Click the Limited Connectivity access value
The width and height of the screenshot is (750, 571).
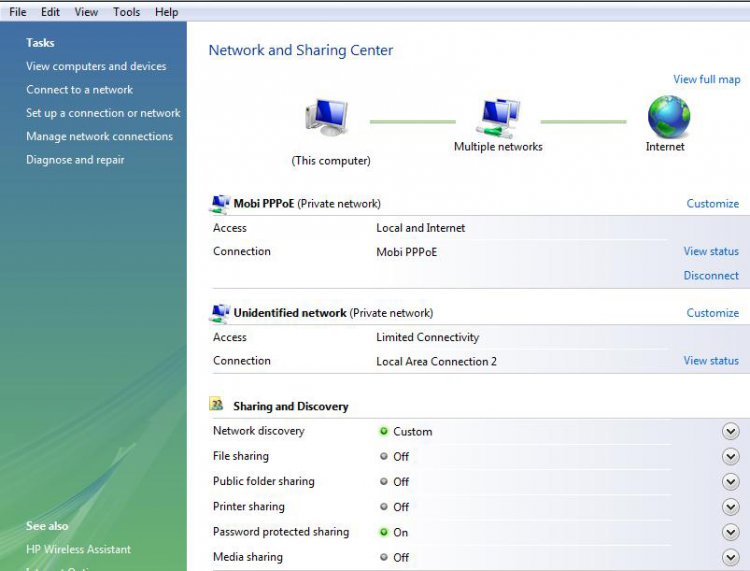point(428,337)
